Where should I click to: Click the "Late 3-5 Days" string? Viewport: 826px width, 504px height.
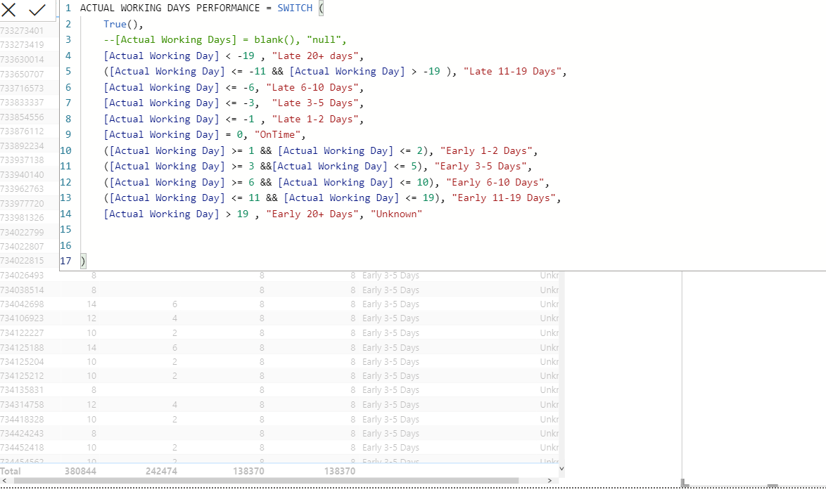click(x=315, y=103)
